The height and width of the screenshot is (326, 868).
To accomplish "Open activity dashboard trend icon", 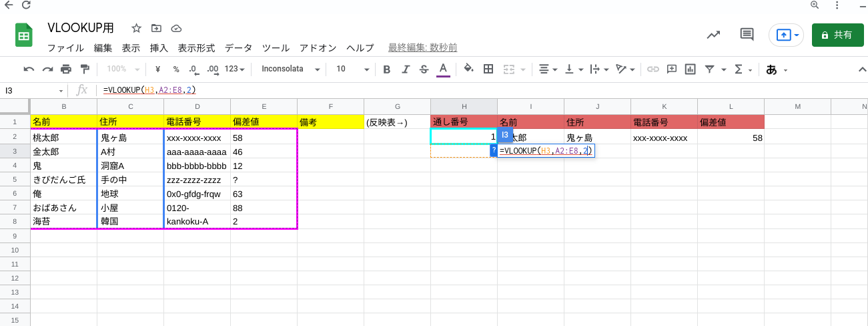I will pyautogui.click(x=713, y=35).
